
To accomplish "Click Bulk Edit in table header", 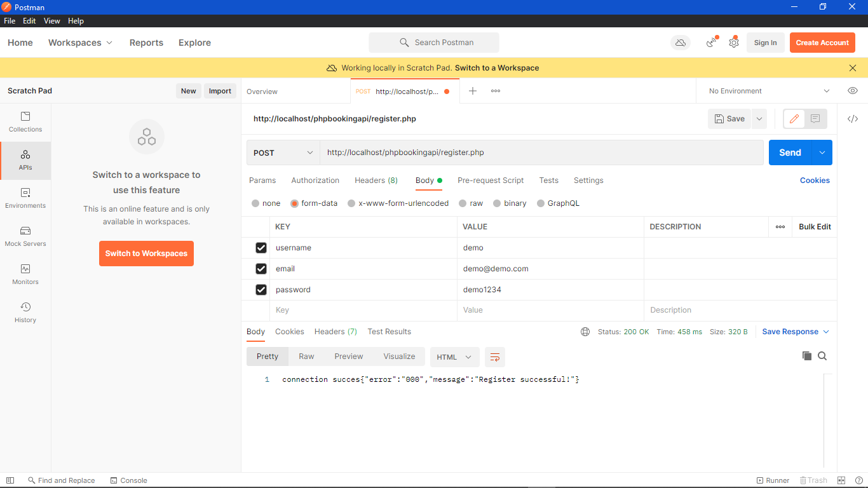I will pos(815,227).
